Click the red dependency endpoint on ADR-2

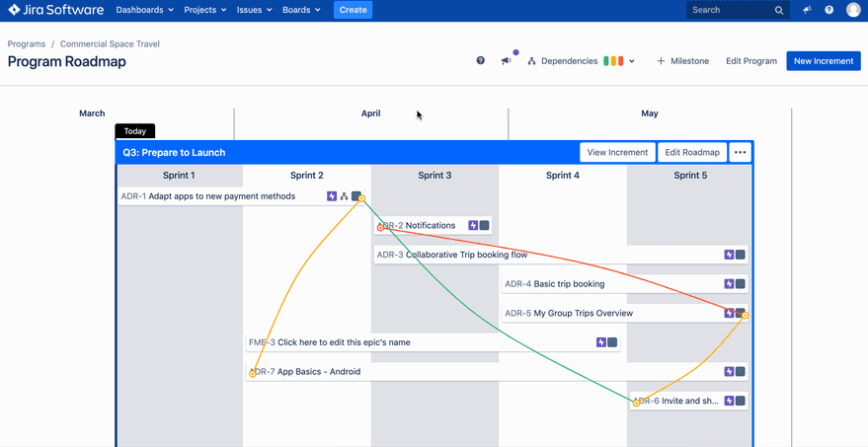[380, 227]
